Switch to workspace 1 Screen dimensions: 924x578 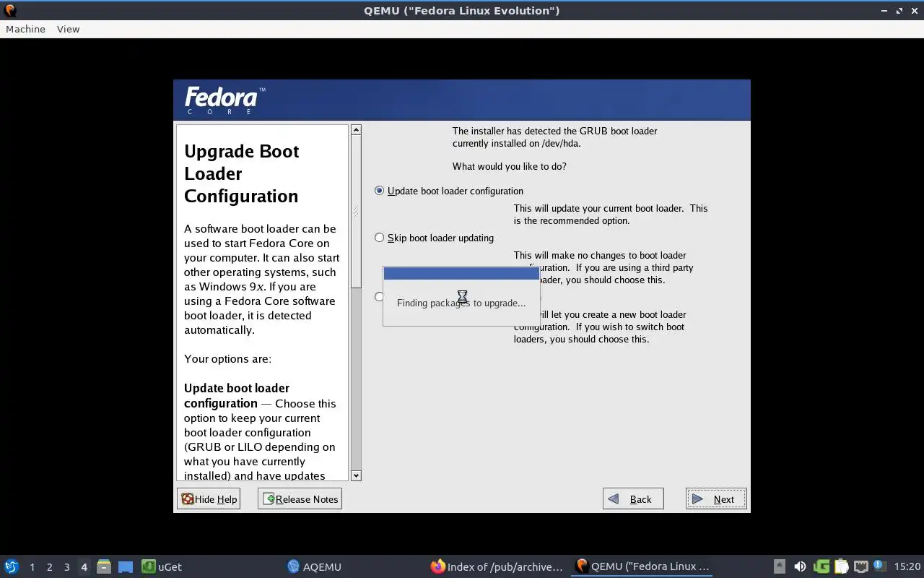[32, 567]
